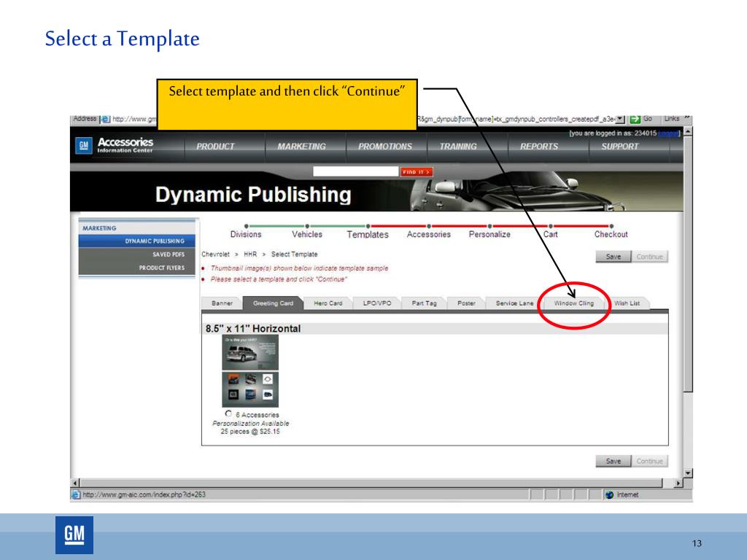This screenshot has width=747, height=560.
Task: Click the vertical scrollbar thumb
Action: tap(688, 263)
